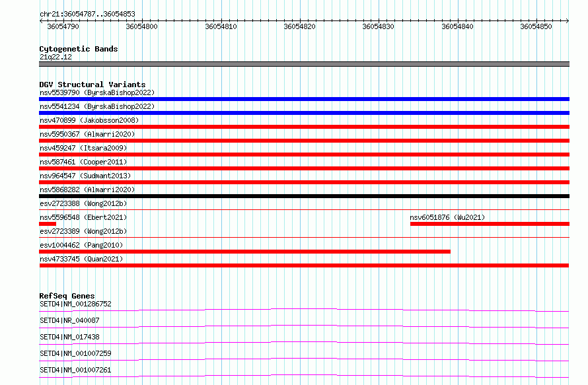Click the red bar under nsv587461
Image resolution: width=588 pixels, height=385 pixels.
click(304, 168)
